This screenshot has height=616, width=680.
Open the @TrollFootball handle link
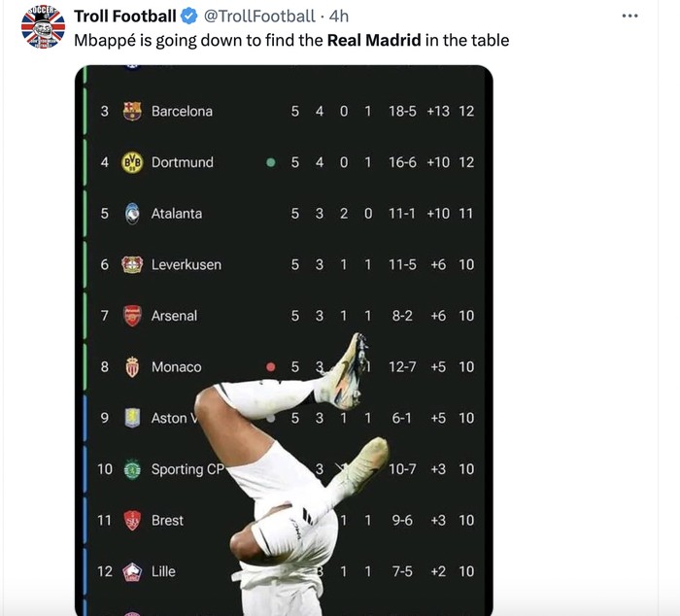pyautogui.click(x=260, y=17)
